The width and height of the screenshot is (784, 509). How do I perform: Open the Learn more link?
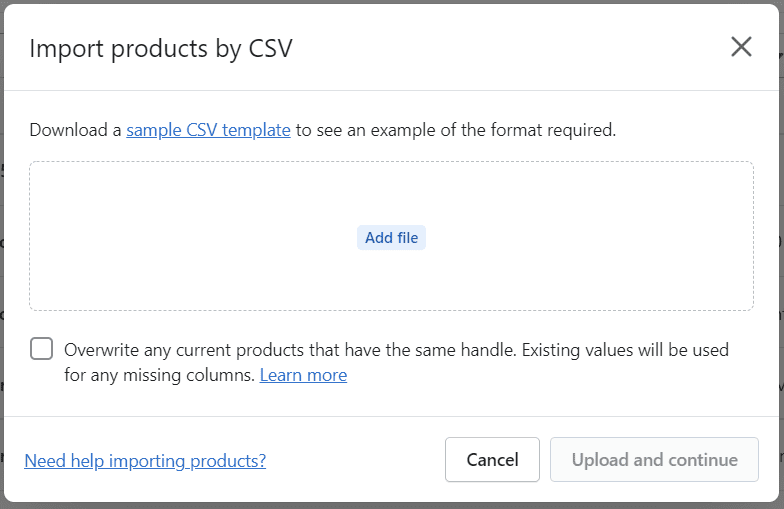pos(303,375)
